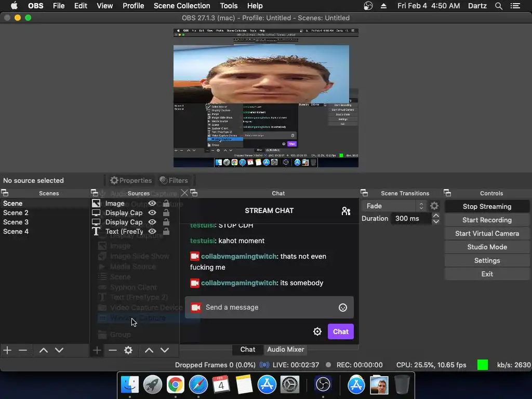The height and width of the screenshot is (399, 532).
Task: Click Start Virtual Camera
Action: [x=487, y=234]
